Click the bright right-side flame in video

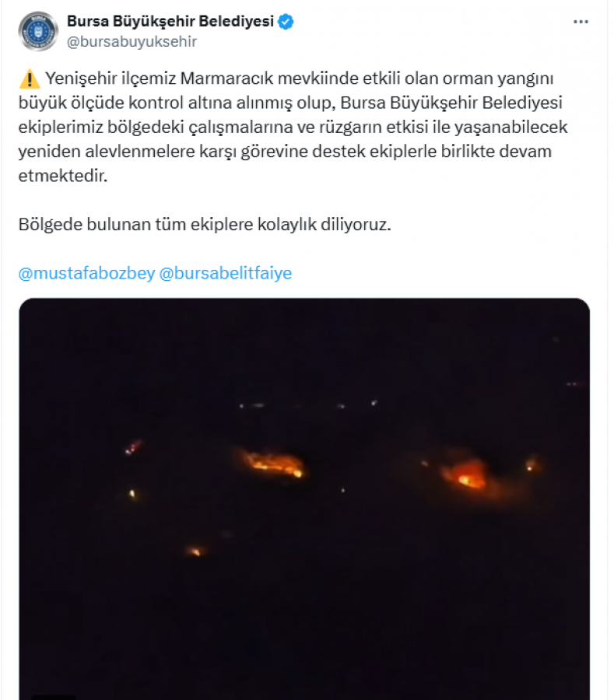[x=467, y=475]
